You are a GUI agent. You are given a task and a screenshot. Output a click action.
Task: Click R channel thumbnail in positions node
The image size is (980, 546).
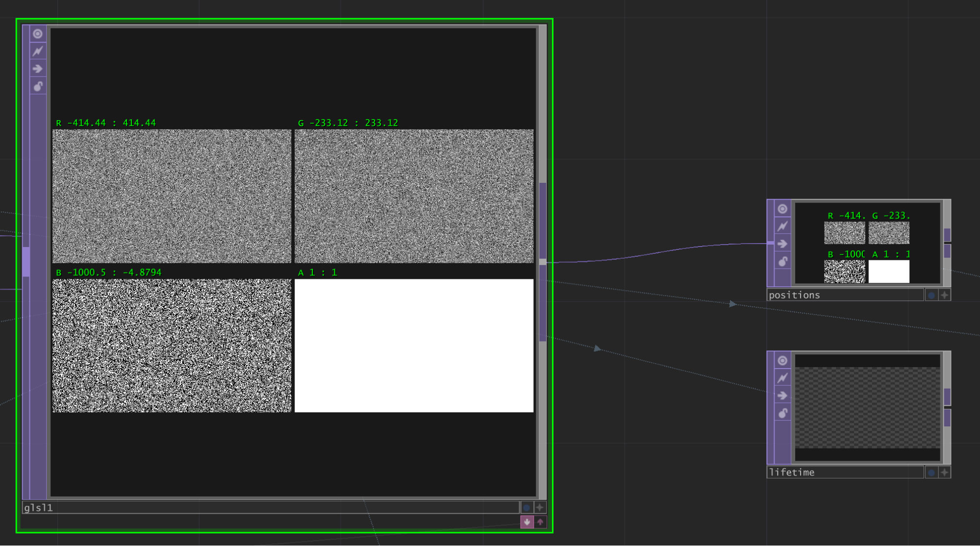844,233
